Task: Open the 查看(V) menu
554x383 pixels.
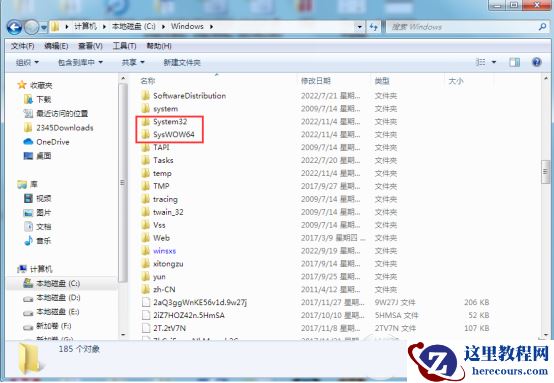Action: point(90,46)
